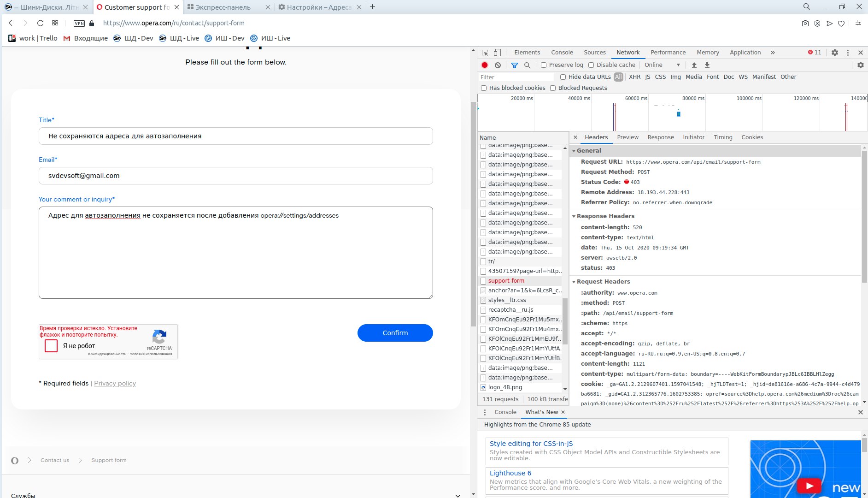This screenshot has height=498, width=868.
Task: Open network search magnifier in DevTools
Action: pyautogui.click(x=528, y=65)
